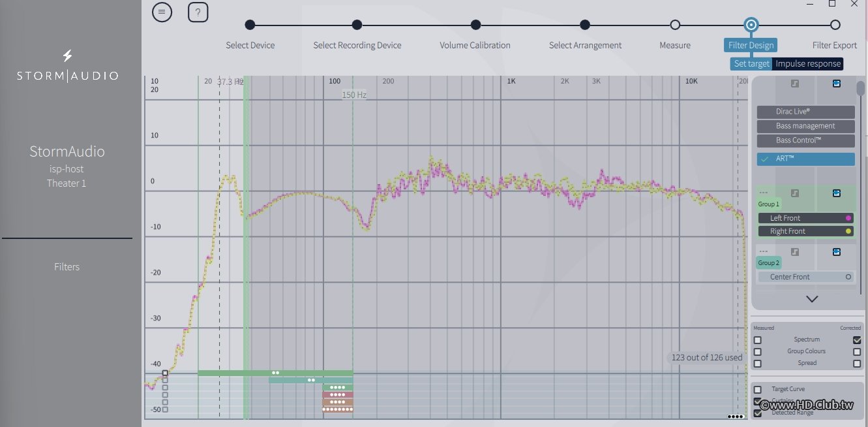Expand the channel list with down chevron
Screen dimensions: 868x427
[812, 299]
